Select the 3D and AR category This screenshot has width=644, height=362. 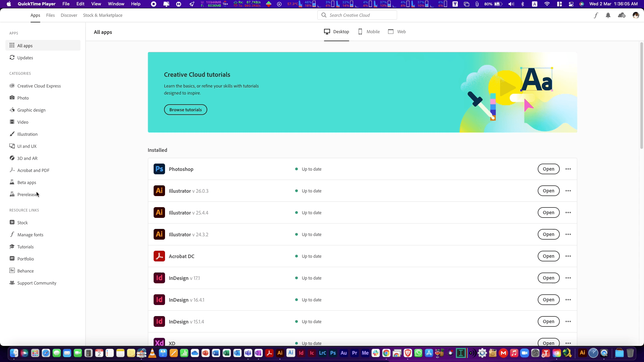(x=27, y=158)
